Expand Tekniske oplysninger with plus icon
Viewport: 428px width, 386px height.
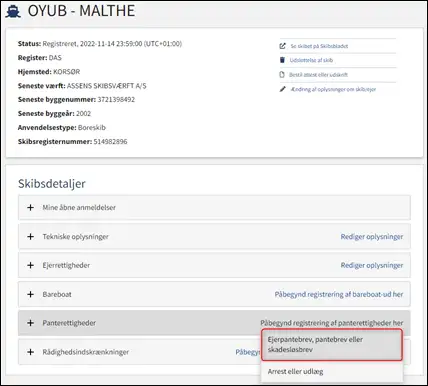(30, 236)
